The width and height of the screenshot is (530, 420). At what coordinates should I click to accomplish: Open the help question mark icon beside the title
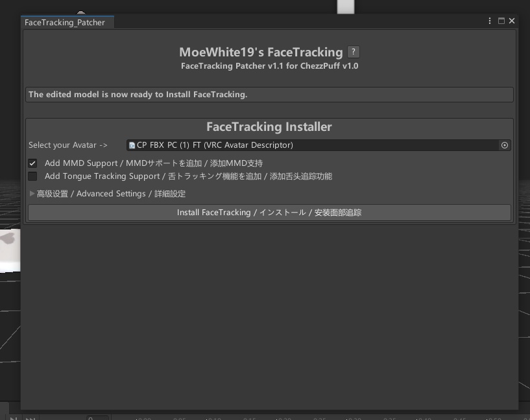pos(353,52)
